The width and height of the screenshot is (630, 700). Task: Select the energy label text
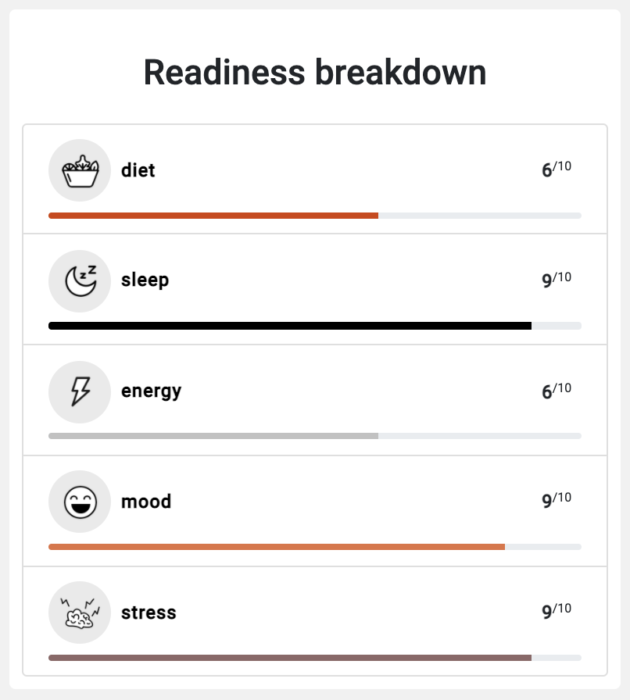[151, 391]
